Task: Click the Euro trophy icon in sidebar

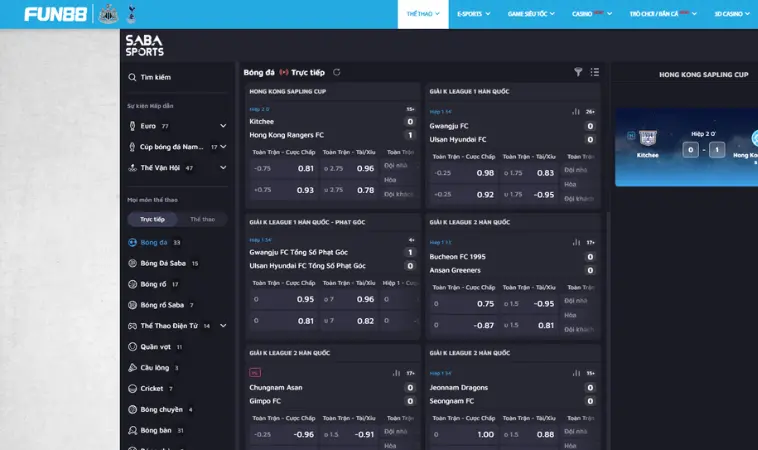Action: [133, 126]
